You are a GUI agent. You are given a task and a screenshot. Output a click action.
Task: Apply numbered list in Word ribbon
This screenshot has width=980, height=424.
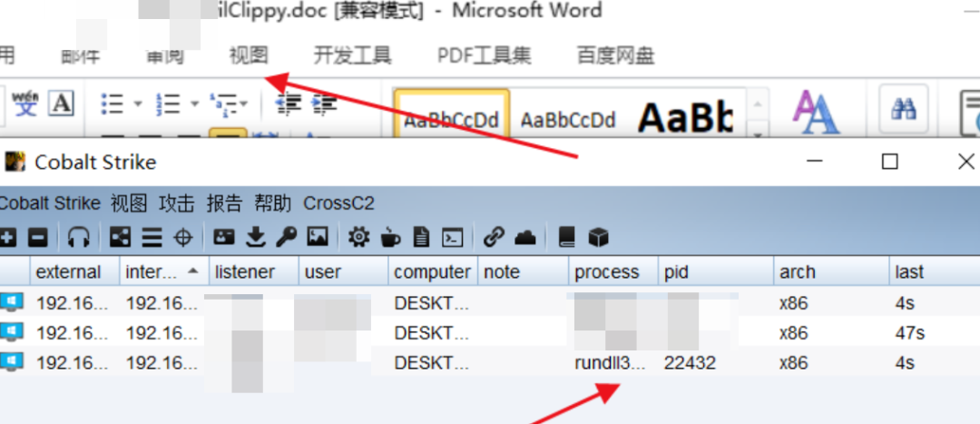point(168,104)
